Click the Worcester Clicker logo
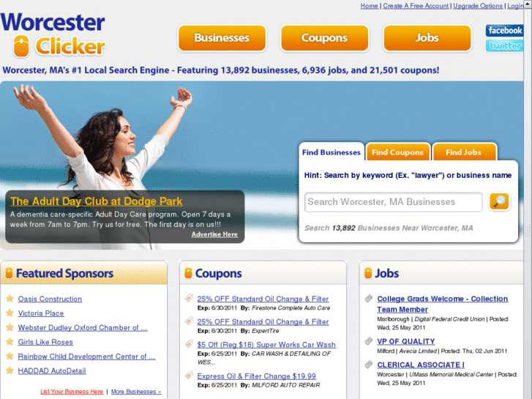The width and height of the screenshot is (532, 399). 53,34
